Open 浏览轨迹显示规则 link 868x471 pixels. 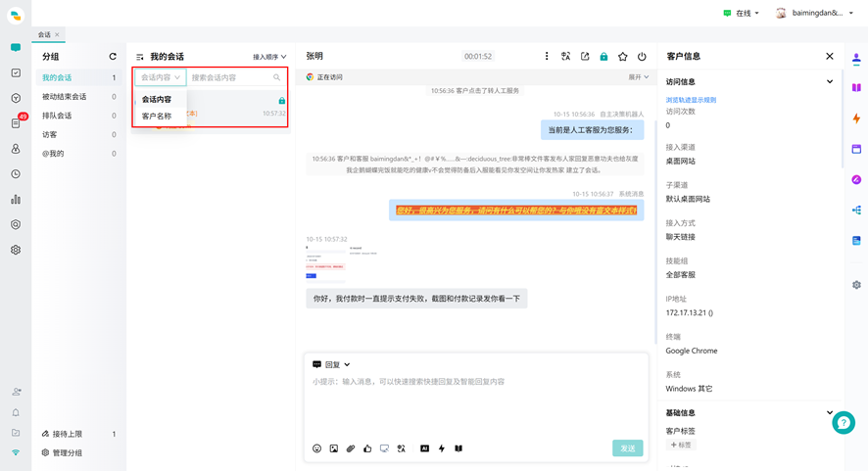691,100
